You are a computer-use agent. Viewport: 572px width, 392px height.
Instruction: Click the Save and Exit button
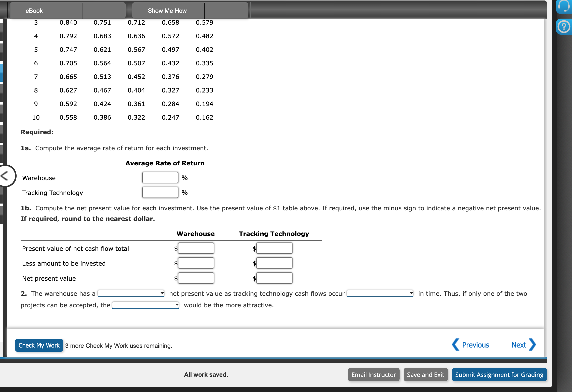425,375
